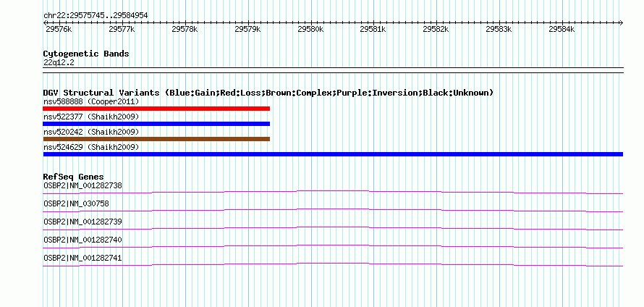Open the nsv524629 (Shaikh2009) variant label
Image resolution: width=644 pixels, height=307 pixels.
click(x=91, y=147)
